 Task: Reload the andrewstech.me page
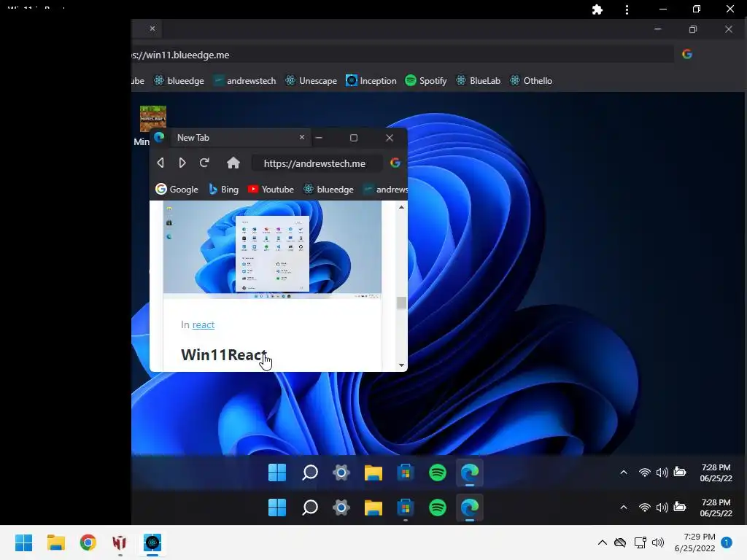[x=204, y=163]
